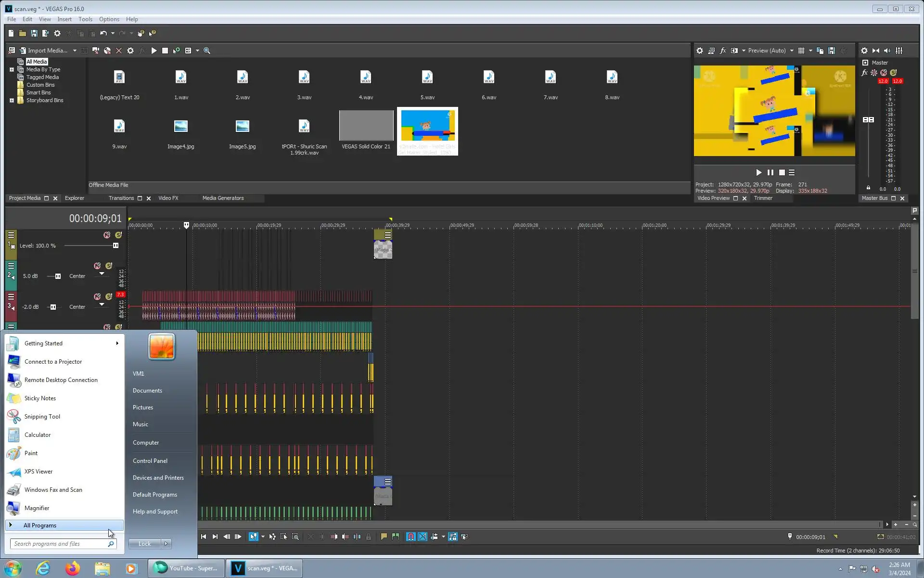This screenshot has width=924, height=578.
Task: Switch to the Video FX tab
Action: (168, 198)
